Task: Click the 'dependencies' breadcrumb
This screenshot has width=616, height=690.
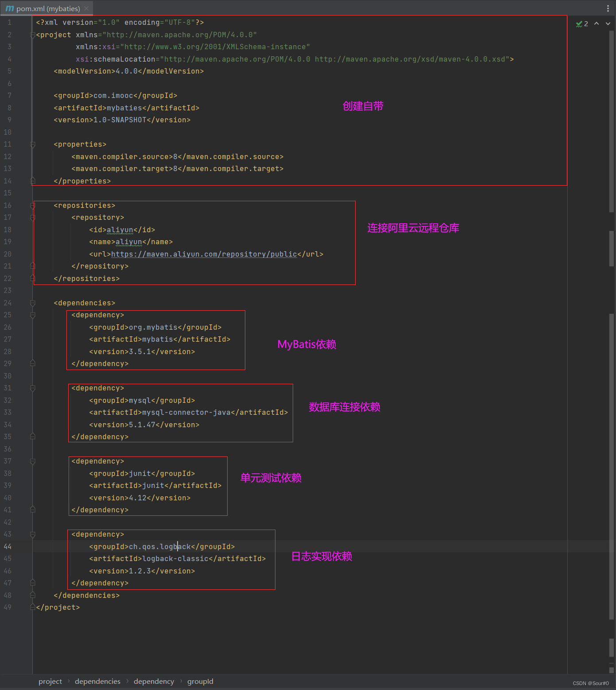Action: click(x=97, y=682)
